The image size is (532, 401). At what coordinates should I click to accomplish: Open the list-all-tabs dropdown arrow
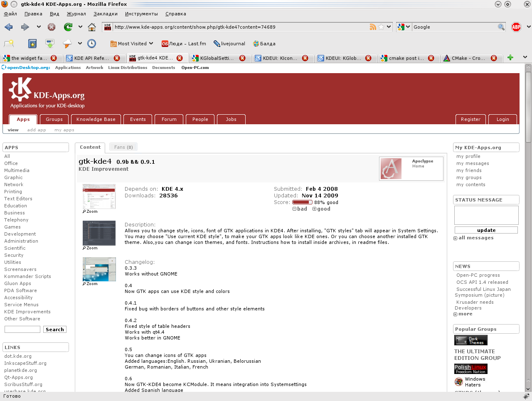525,57
